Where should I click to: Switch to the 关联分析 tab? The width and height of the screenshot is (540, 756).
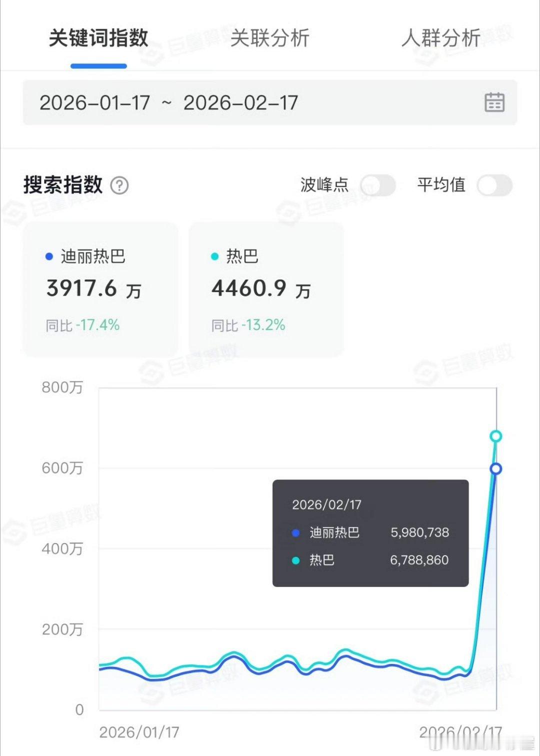coord(270,38)
